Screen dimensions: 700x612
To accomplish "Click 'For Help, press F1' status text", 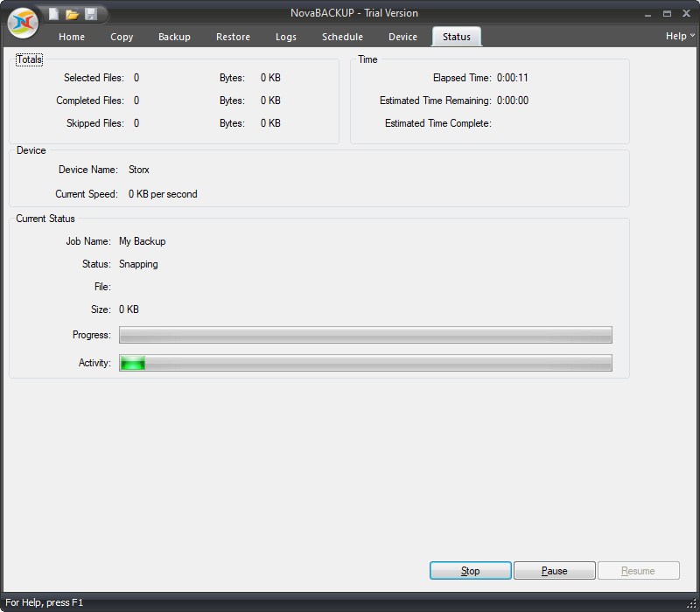I will coord(45,602).
